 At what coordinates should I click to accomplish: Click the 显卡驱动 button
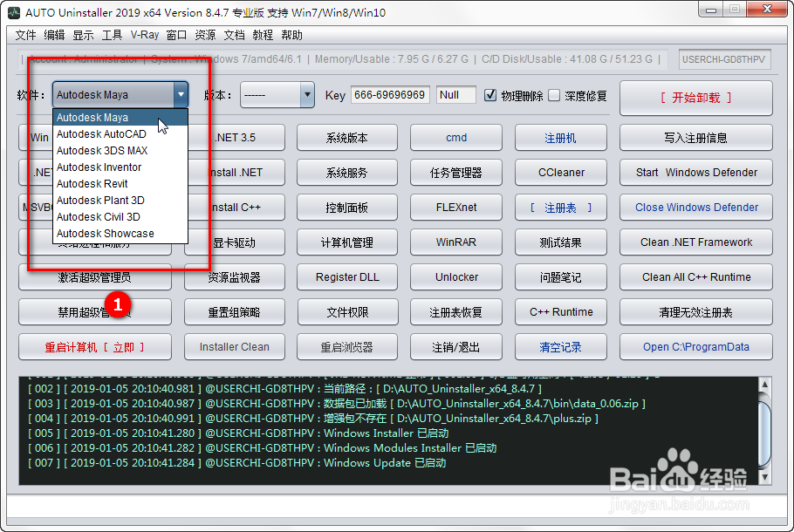coord(235,242)
